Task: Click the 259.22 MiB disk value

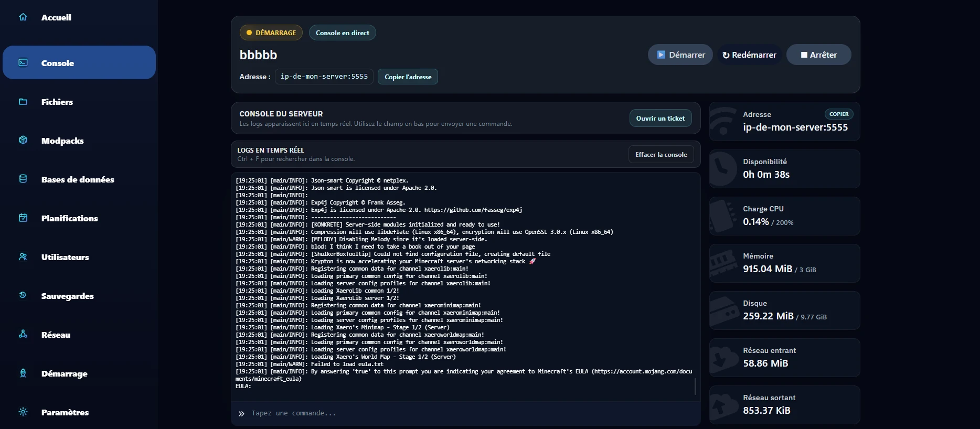Action: pos(768,316)
